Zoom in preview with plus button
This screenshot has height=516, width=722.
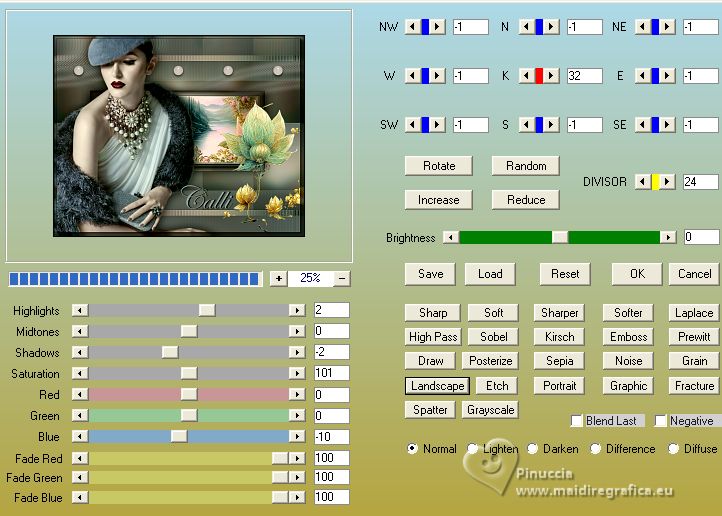[x=279, y=278]
